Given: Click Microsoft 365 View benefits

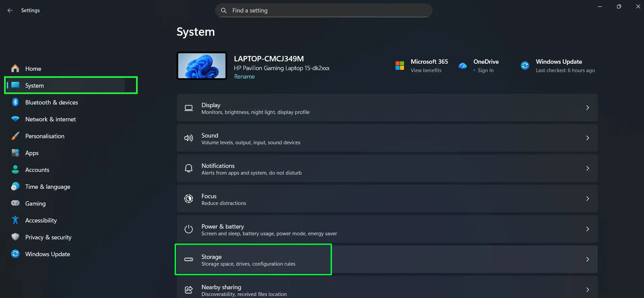Looking at the screenshot, I should [426, 70].
